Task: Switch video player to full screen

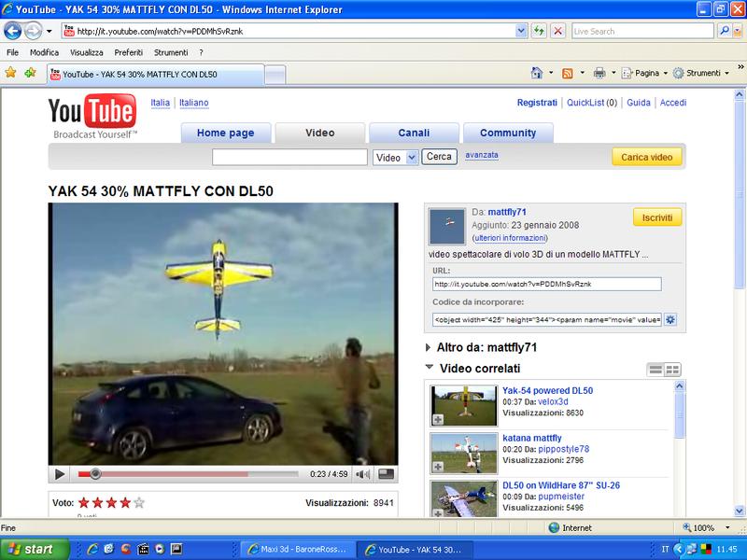Action: (x=386, y=474)
